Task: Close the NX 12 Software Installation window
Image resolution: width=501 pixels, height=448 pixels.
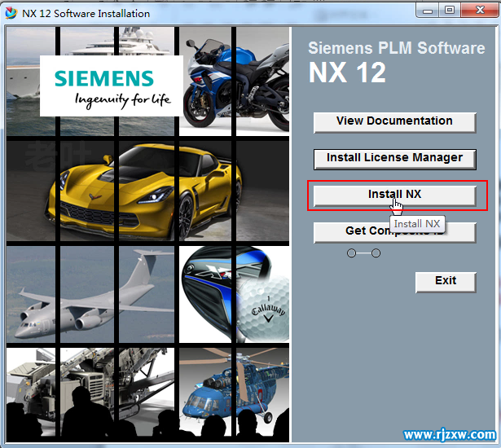Action: pos(480,11)
